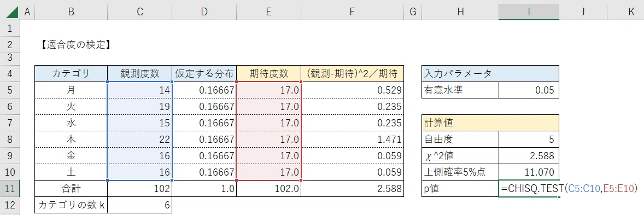
Task: Click the 仮定する分布 header cell
Action: [204, 74]
